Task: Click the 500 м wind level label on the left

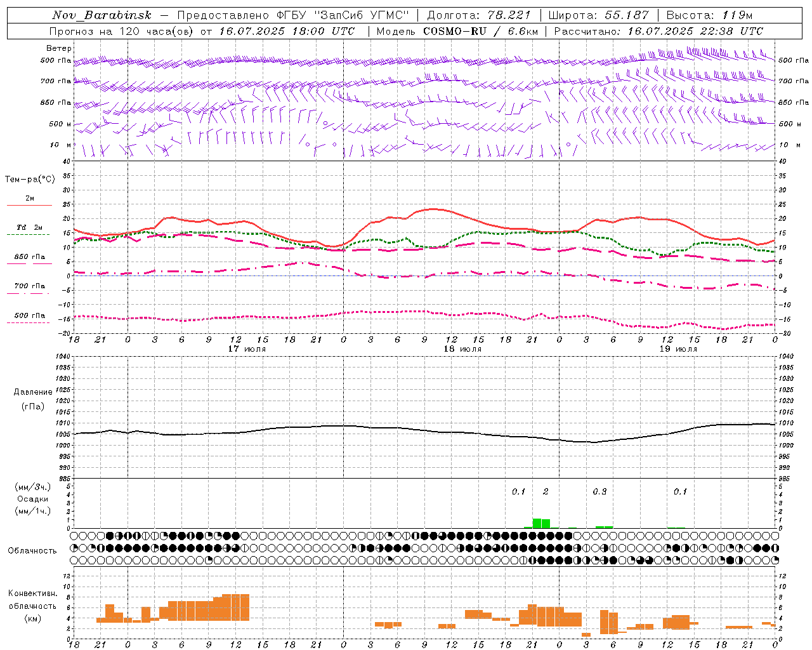Action: coord(61,124)
